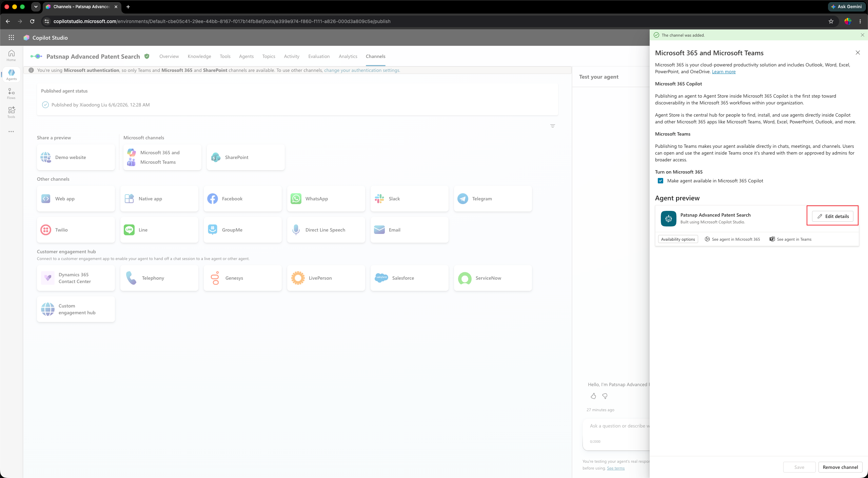This screenshot has width=868, height=478.
Task: Open the Custom engagement hub
Action: pyautogui.click(x=76, y=309)
